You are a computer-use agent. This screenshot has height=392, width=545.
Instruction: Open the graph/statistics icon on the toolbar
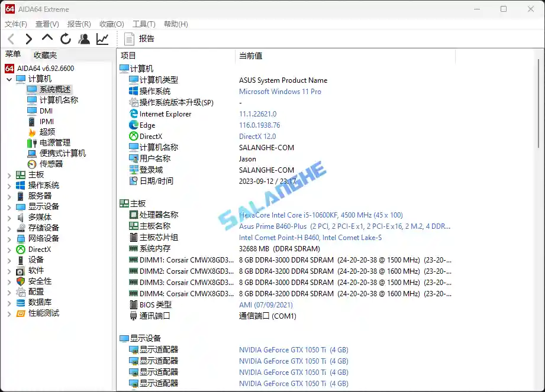coord(102,38)
